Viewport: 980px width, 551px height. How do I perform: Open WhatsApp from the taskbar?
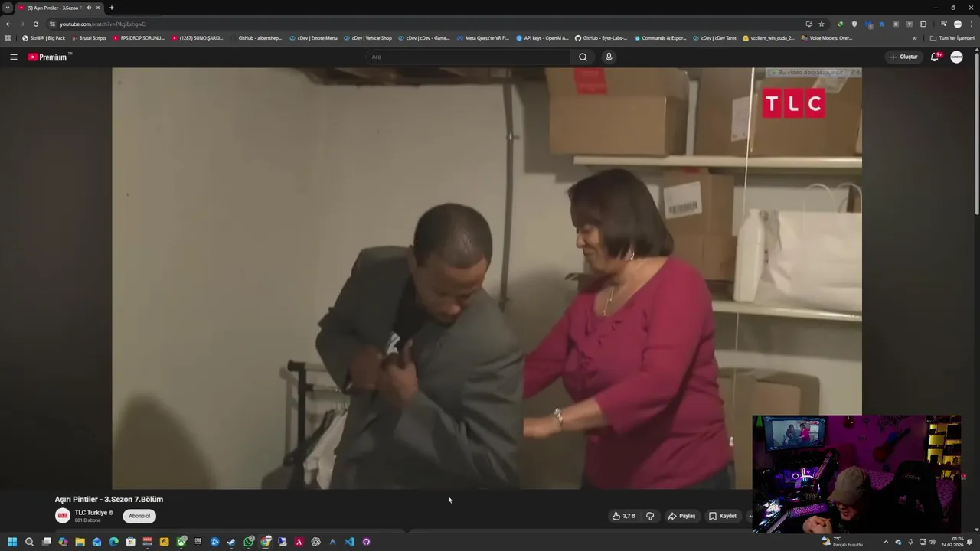[249, 542]
